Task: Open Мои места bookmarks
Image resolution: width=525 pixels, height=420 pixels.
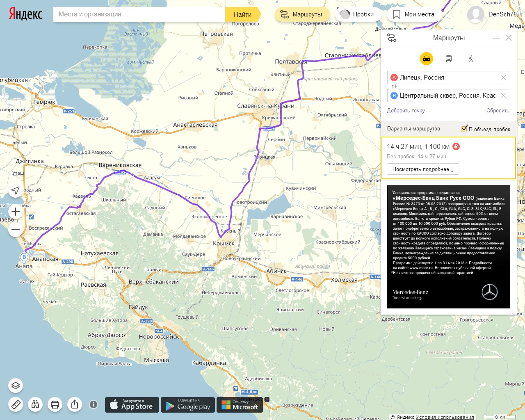Action: coord(414,14)
